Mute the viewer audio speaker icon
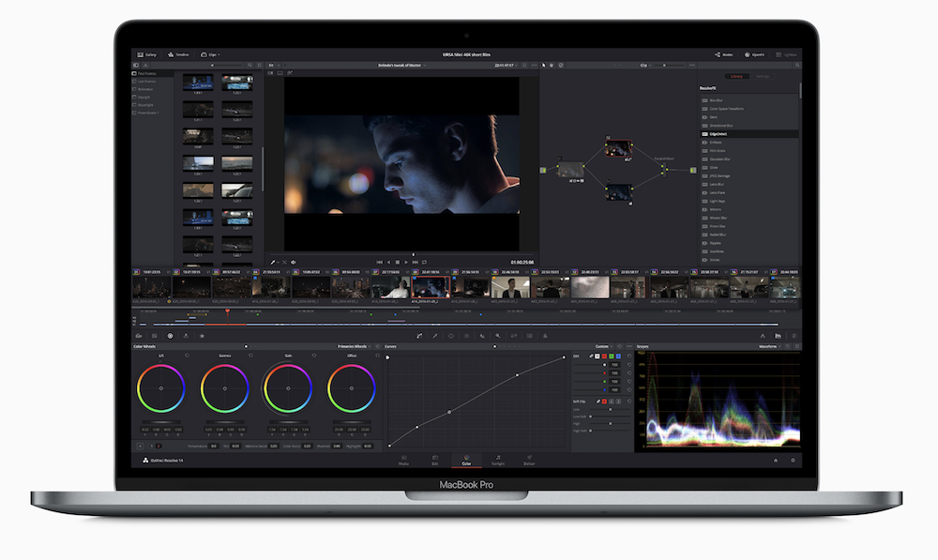The image size is (938, 560). 293,262
